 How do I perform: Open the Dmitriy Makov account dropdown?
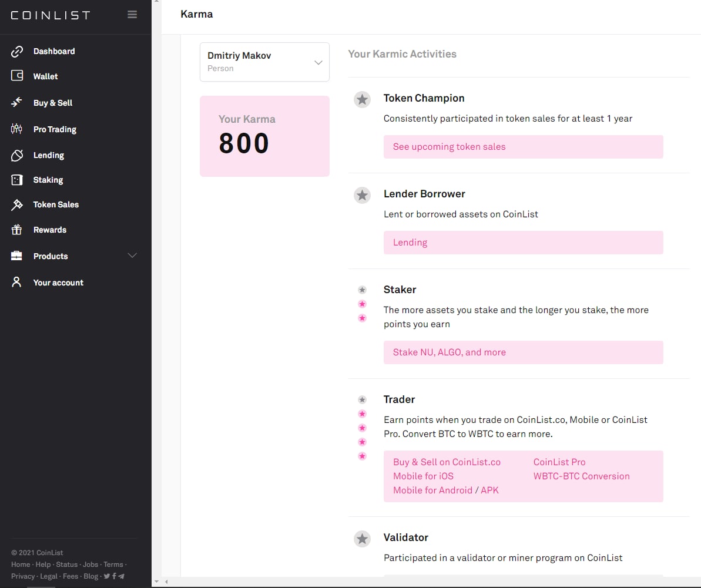click(264, 62)
